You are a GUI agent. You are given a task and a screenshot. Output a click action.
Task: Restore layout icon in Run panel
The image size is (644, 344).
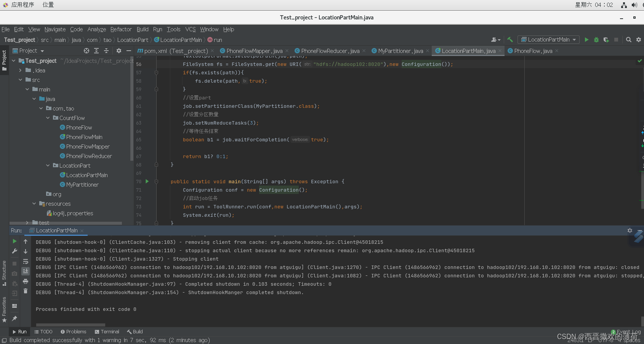pos(14,306)
